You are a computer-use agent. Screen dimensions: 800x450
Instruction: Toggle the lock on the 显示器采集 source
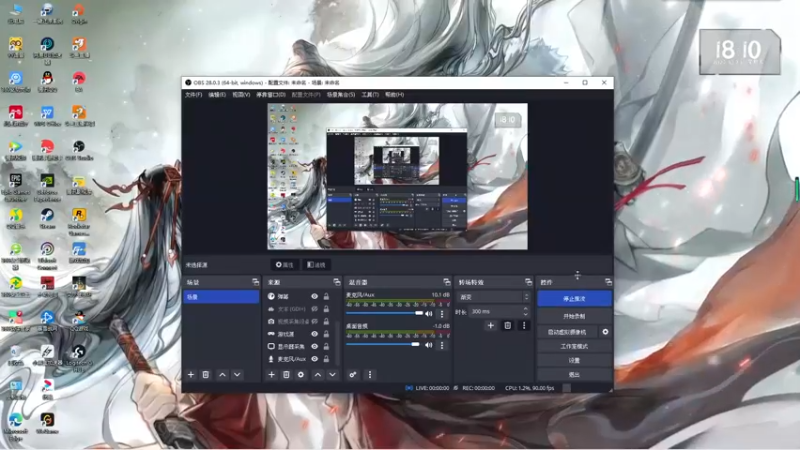pos(327,346)
